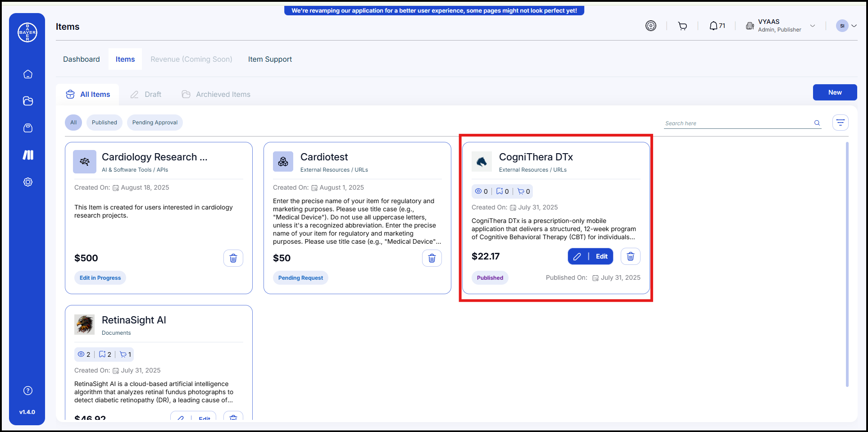Click the RetinaSight AI eagle thumbnail
868x432 pixels.
tap(85, 325)
